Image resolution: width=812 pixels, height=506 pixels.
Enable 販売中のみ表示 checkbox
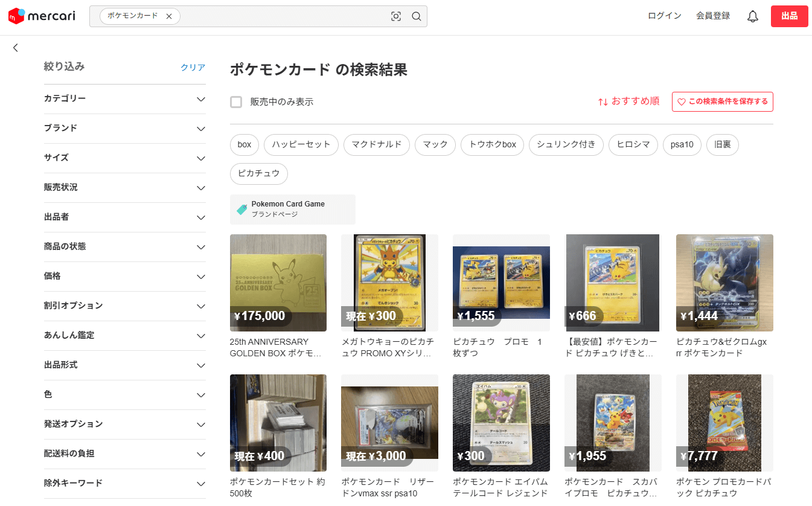[x=236, y=102]
